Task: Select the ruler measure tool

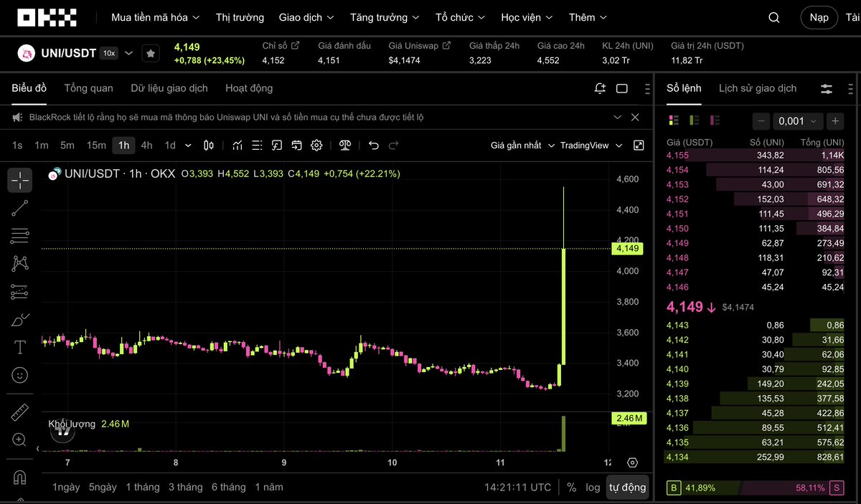Action: tap(20, 412)
